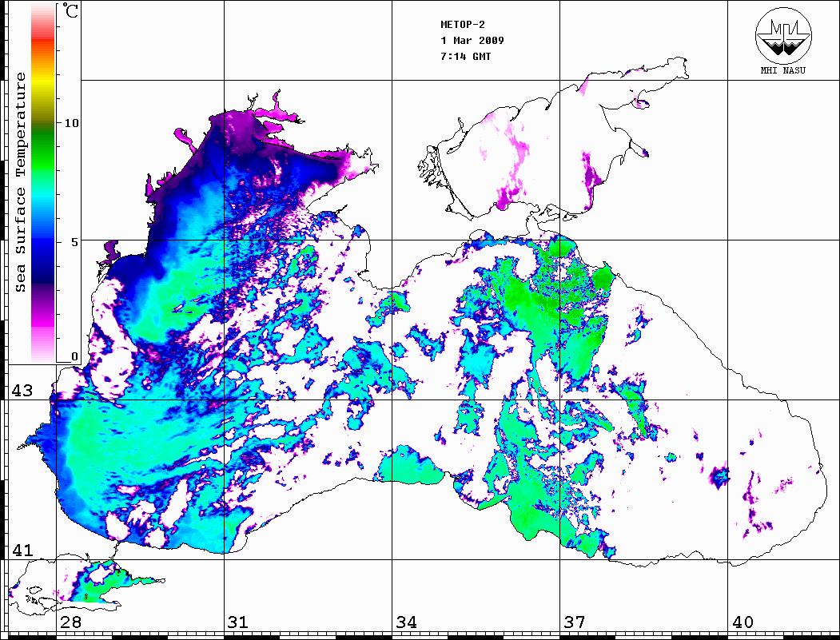
Task: Click the '5' tick on temperature scale
Action: click(x=74, y=242)
